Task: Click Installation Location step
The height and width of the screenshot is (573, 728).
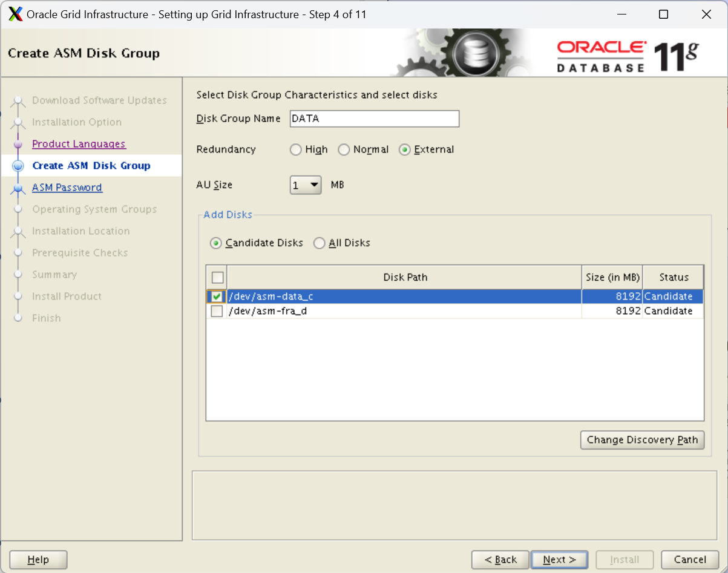Action: pyautogui.click(x=81, y=231)
